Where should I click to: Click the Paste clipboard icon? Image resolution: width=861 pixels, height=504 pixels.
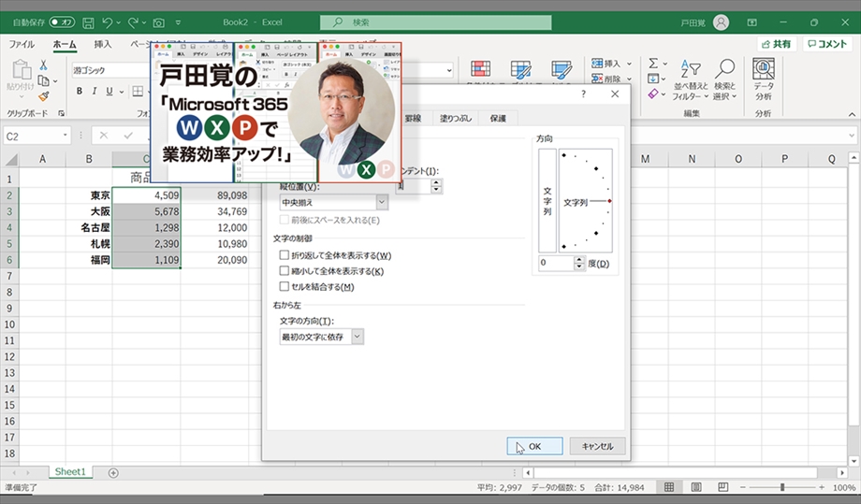coord(21,69)
